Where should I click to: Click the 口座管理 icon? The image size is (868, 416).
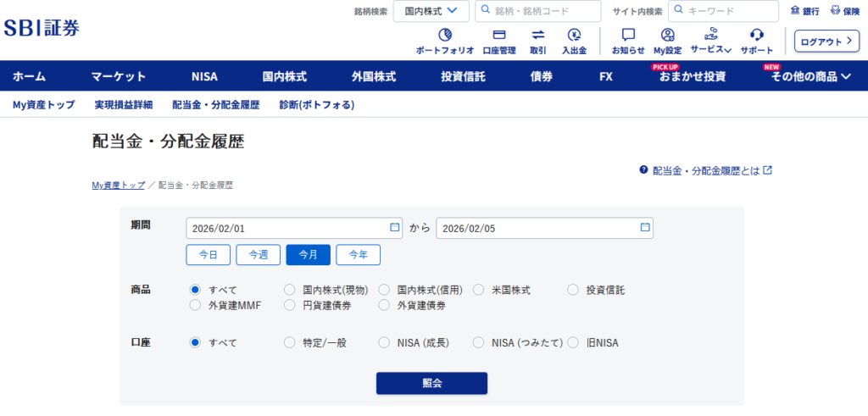(x=499, y=36)
